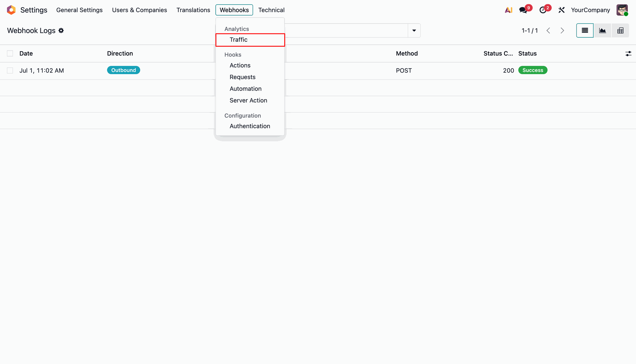
Task: Open the Odoo home logo icon
Action: click(x=11, y=10)
